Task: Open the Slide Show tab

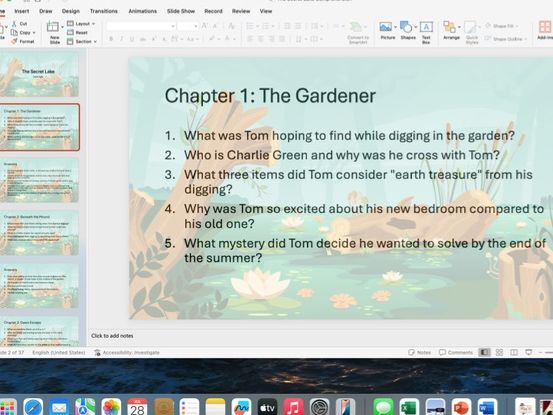Action: pos(181,11)
